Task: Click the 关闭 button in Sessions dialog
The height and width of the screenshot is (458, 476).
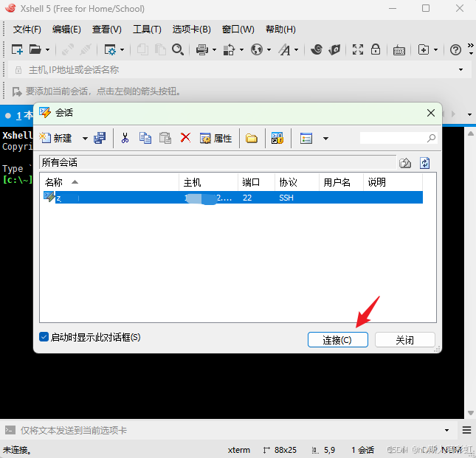Action: pos(404,339)
